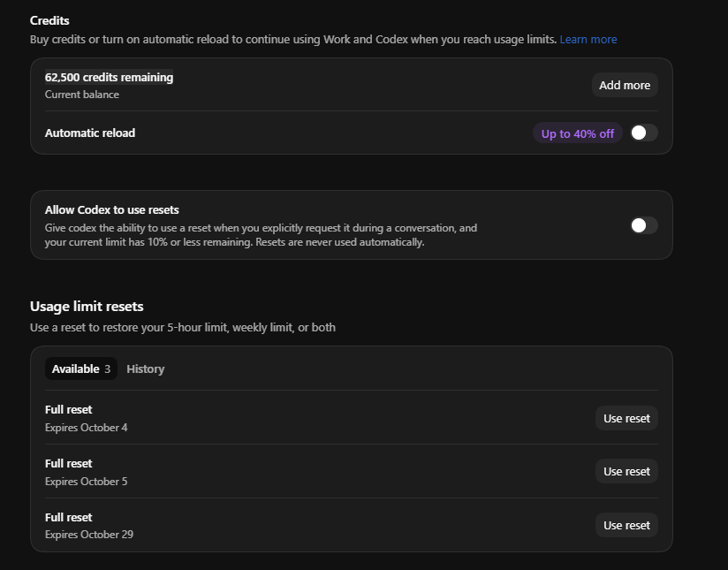The height and width of the screenshot is (570, 728).
Task: Click the Expires October 29 text
Action: click(89, 535)
